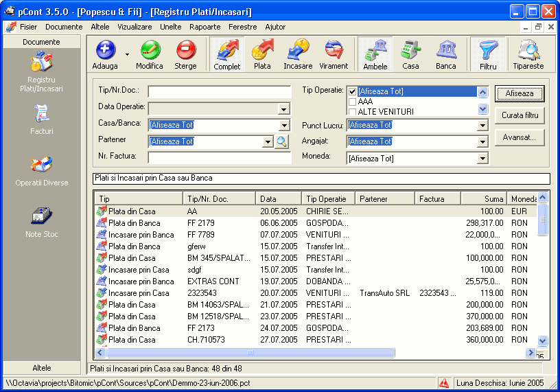Click the Sterge delete icon

tap(185, 51)
